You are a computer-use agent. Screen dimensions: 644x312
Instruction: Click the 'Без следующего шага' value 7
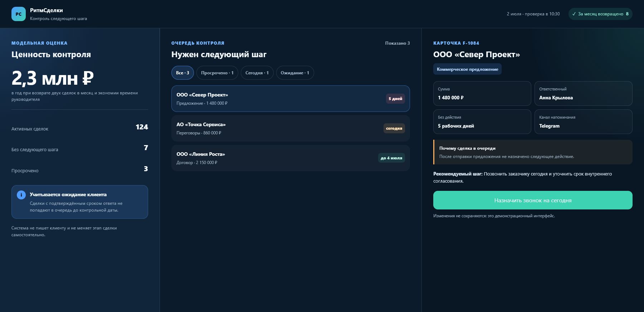[x=146, y=148]
